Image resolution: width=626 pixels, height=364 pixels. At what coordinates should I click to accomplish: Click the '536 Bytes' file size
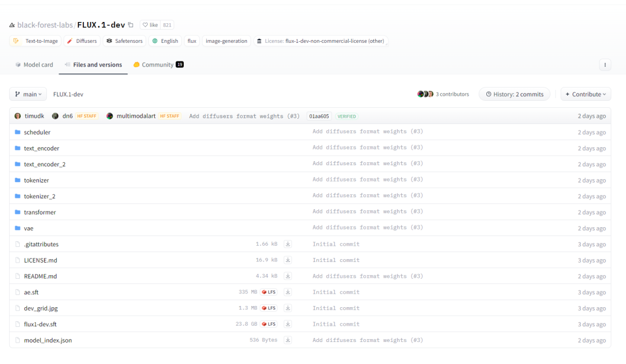tap(263, 340)
